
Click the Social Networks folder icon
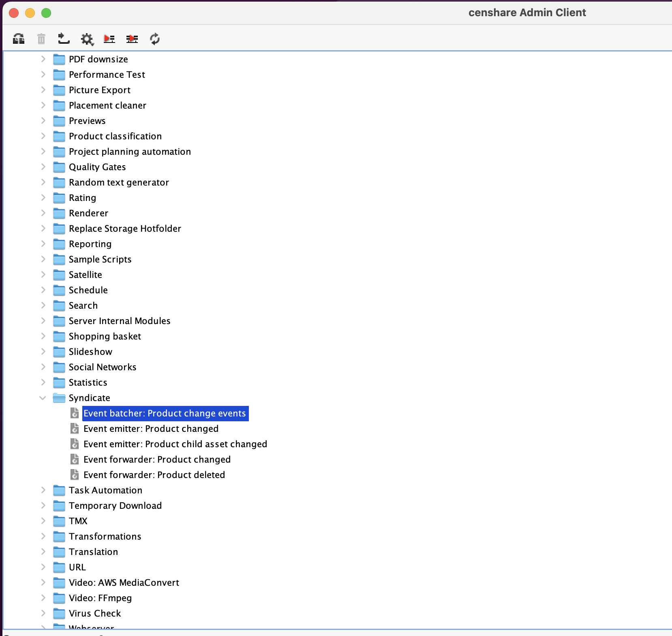point(59,367)
